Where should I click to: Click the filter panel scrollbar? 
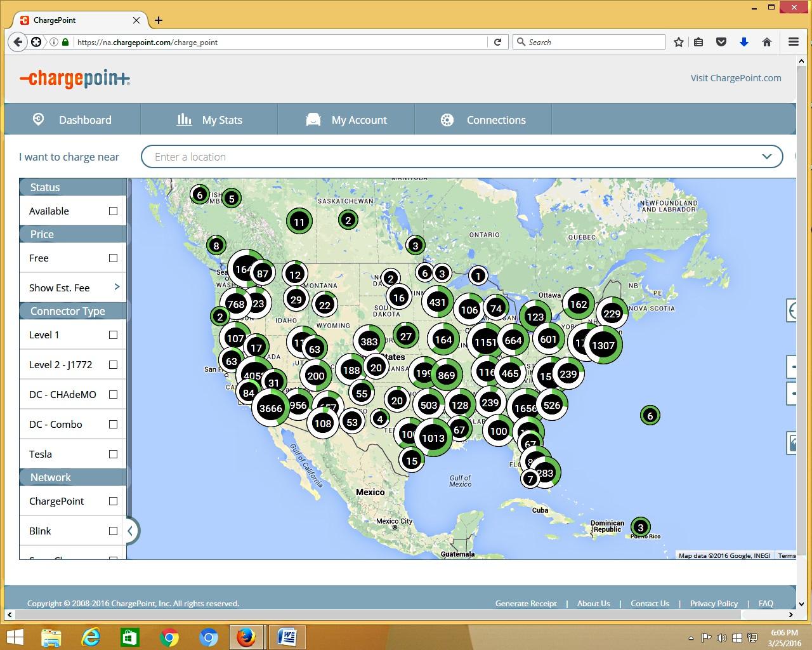tap(129, 348)
